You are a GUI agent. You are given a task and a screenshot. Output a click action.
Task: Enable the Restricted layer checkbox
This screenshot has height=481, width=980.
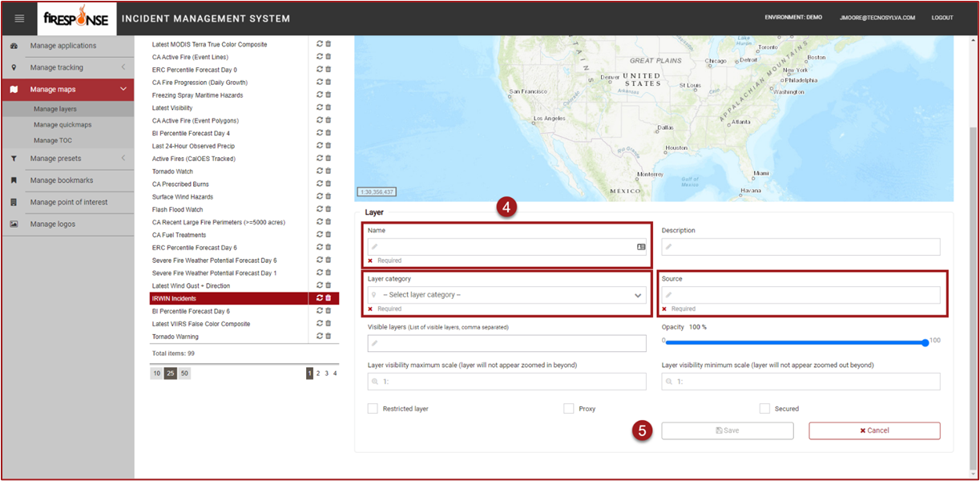click(373, 409)
